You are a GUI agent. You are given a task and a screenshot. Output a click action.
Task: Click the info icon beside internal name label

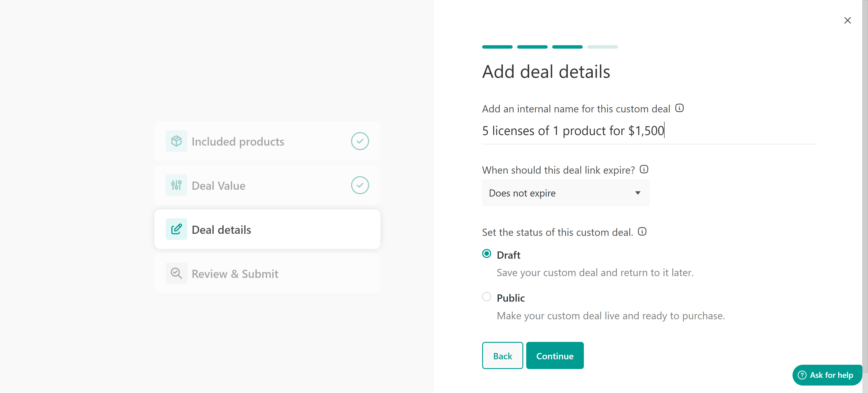(679, 108)
